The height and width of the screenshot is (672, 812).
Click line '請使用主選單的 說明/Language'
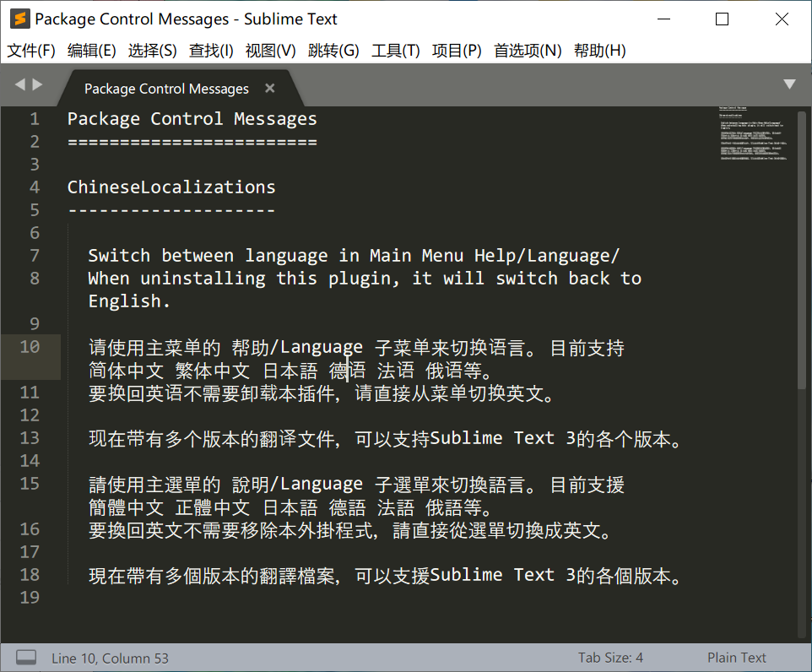coord(356,485)
